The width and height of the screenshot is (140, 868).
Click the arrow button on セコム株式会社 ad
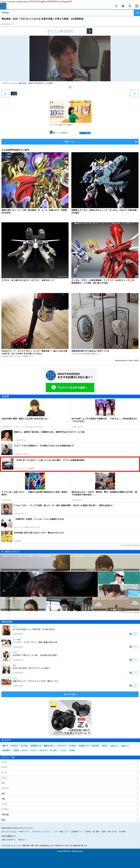[x=89, y=31]
